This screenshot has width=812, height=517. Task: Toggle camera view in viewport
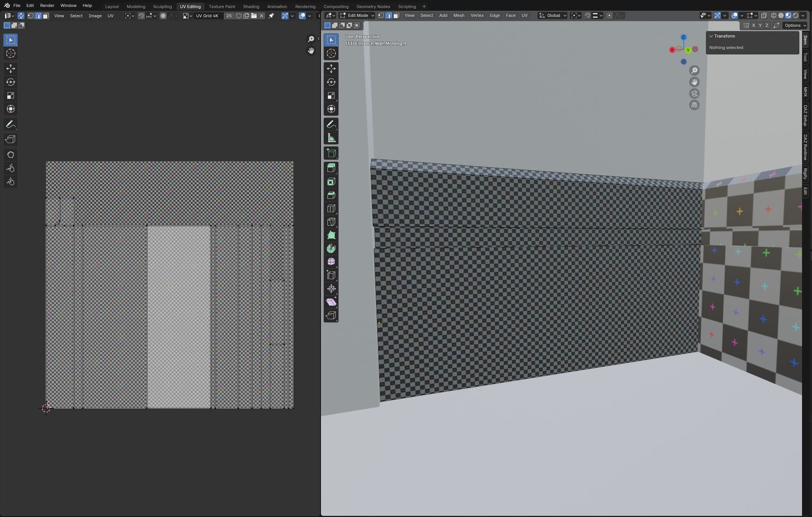(694, 94)
